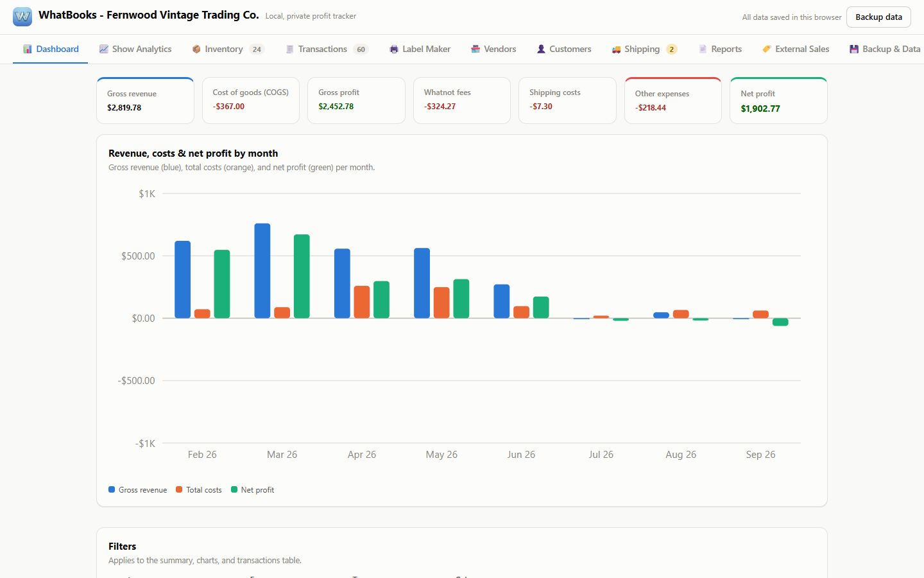Click the Show Analytics chart icon

(x=103, y=49)
